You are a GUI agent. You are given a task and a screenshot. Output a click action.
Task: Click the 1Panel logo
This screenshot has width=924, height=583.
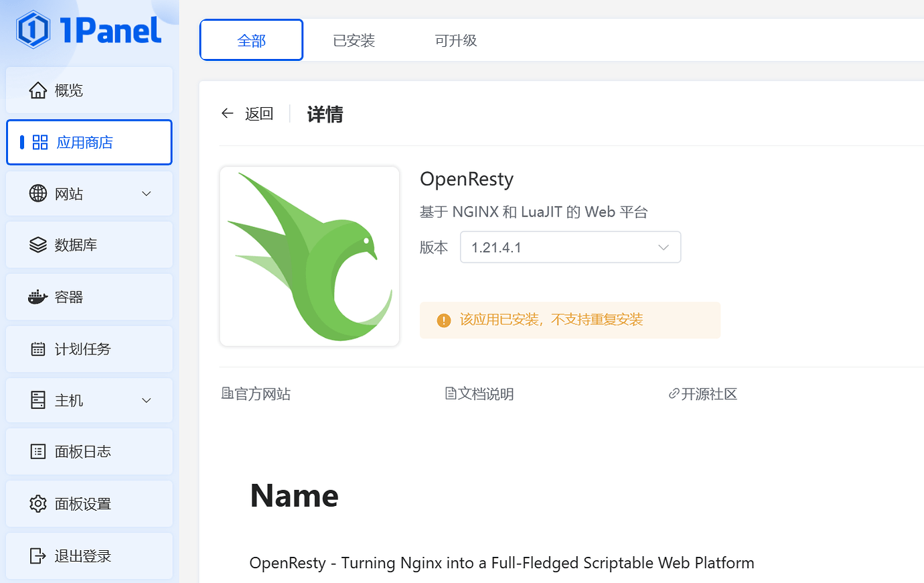coord(87,29)
